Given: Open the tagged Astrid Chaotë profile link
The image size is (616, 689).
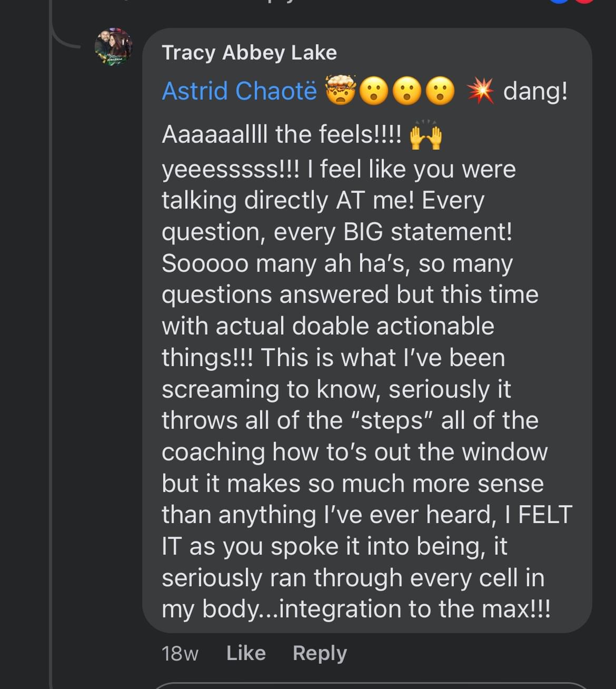Looking at the screenshot, I should point(240,91).
